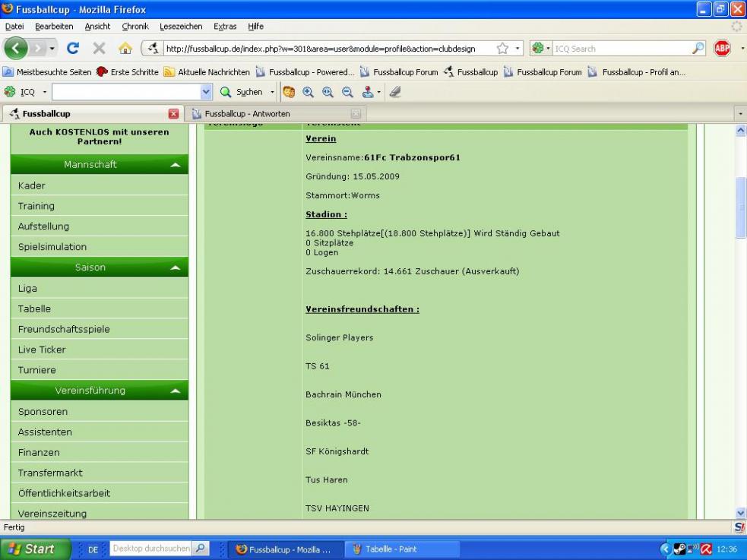Screen dimensions: 747x560
Task: Go to the Training page
Action: point(36,206)
